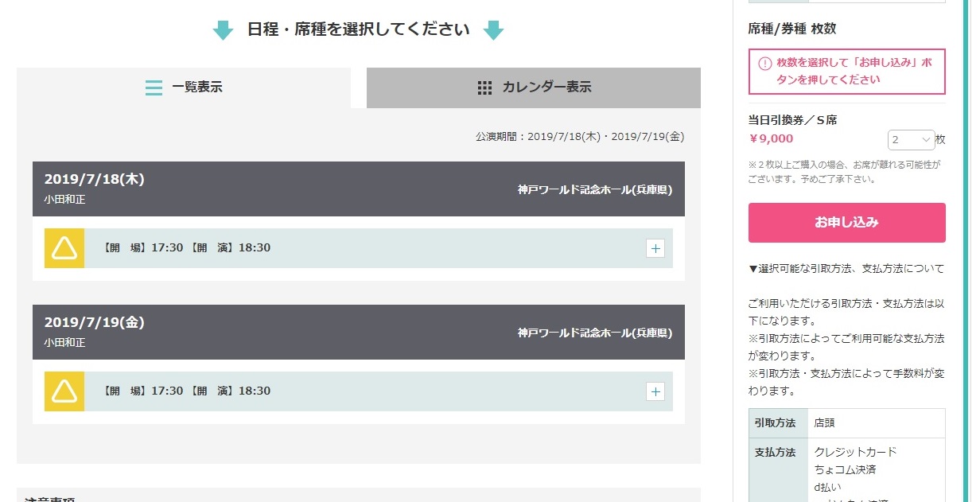
Task: Click the yellow triangle availability icon for 7/19
Action: [64, 391]
